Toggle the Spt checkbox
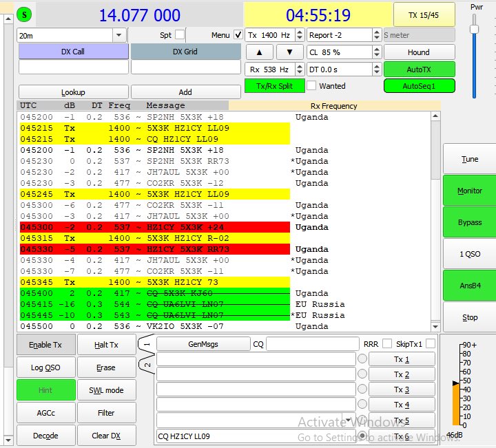 (180, 34)
